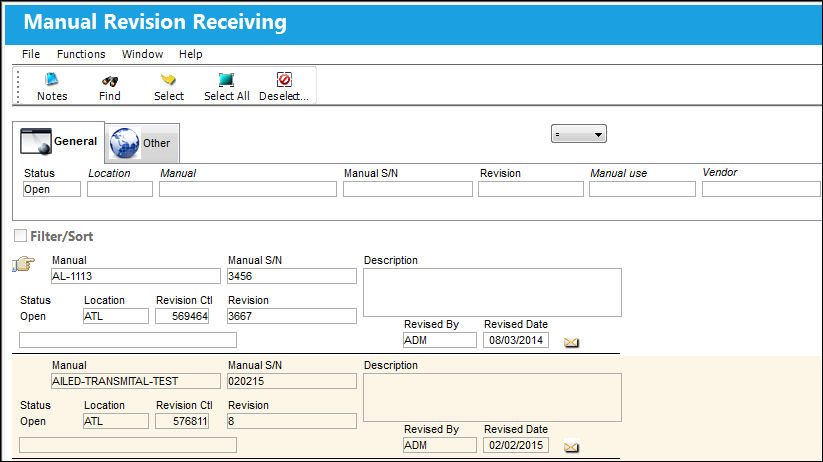
Task: Enable the Filter/Sort checkbox
Action: pyautogui.click(x=20, y=236)
